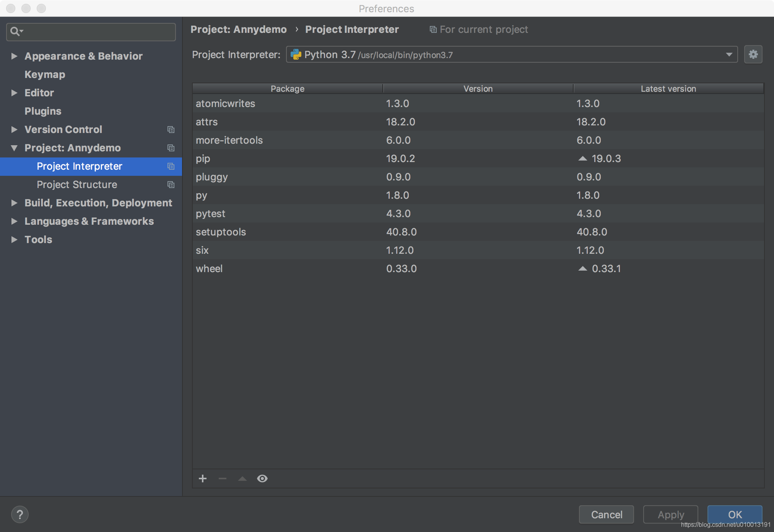Click the Version column header

[x=478, y=89]
